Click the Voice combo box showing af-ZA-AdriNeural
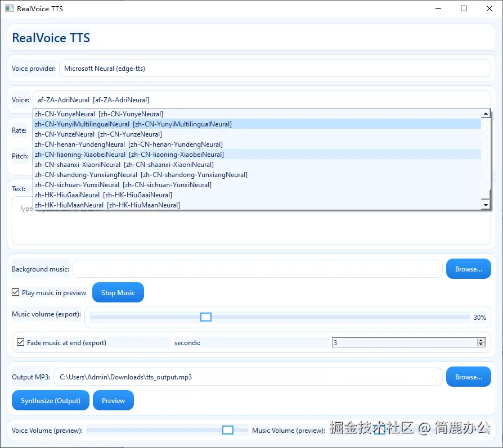 262,99
